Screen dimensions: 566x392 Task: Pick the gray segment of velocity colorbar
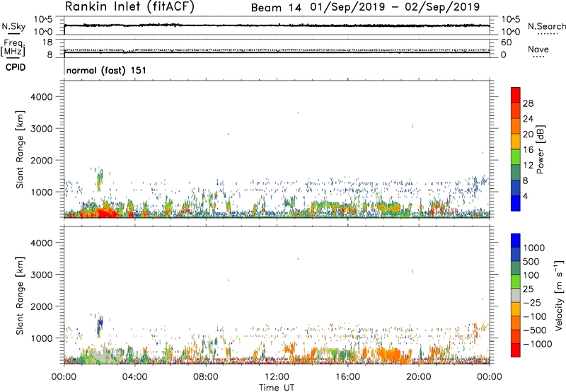(516, 296)
